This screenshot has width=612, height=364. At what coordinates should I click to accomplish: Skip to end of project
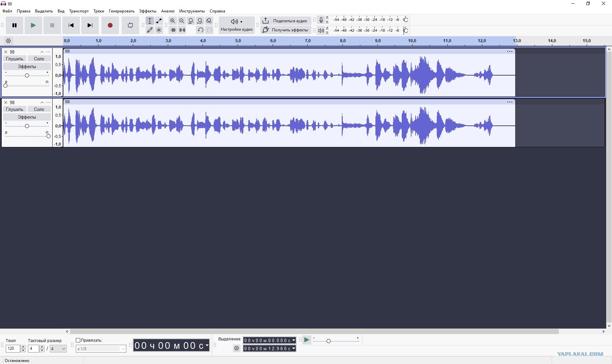click(90, 25)
